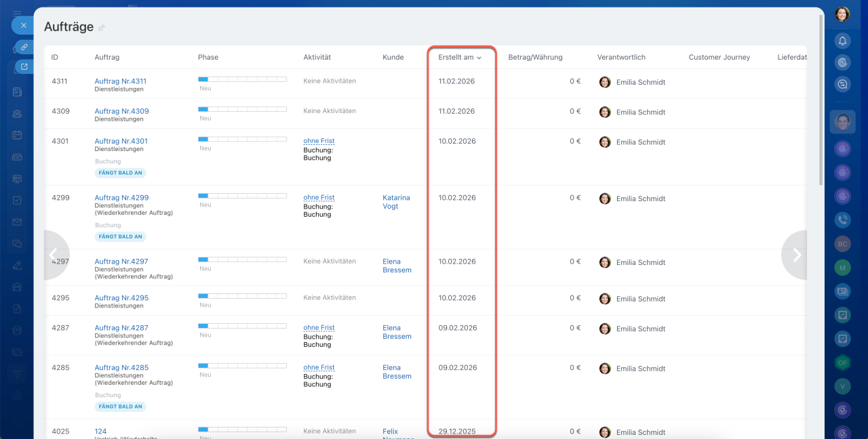868x439 pixels.
Task: Open panel in new window icon
Action: [x=24, y=66]
